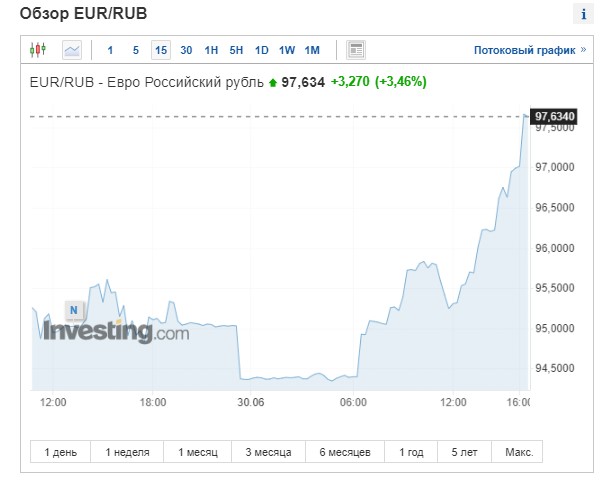Select the 5 minute interval

coord(136,50)
